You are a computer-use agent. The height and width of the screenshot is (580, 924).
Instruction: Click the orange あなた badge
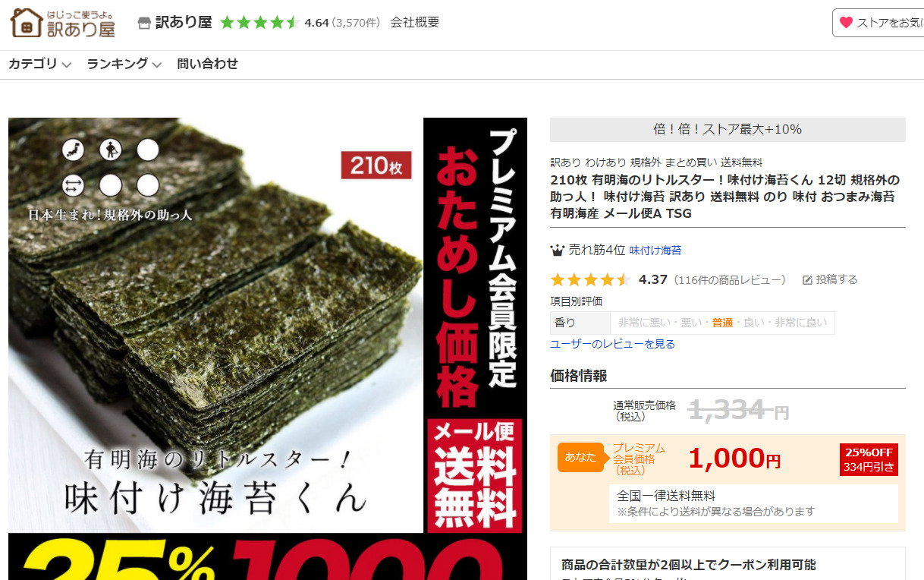(x=580, y=457)
